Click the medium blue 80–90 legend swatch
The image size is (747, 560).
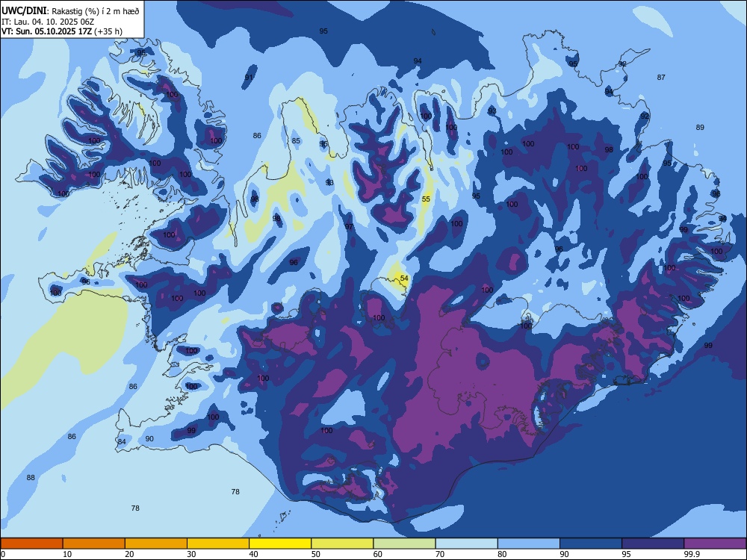[528, 544]
